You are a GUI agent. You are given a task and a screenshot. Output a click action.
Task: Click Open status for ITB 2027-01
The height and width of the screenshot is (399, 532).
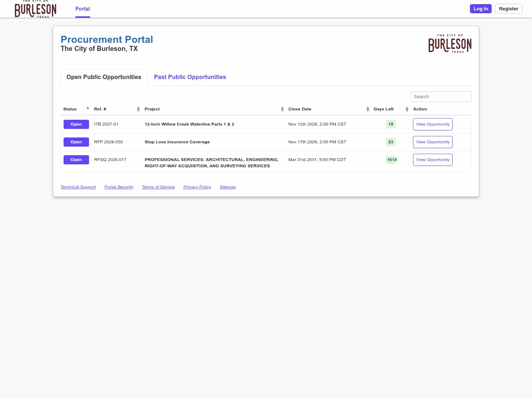pos(76,124)
